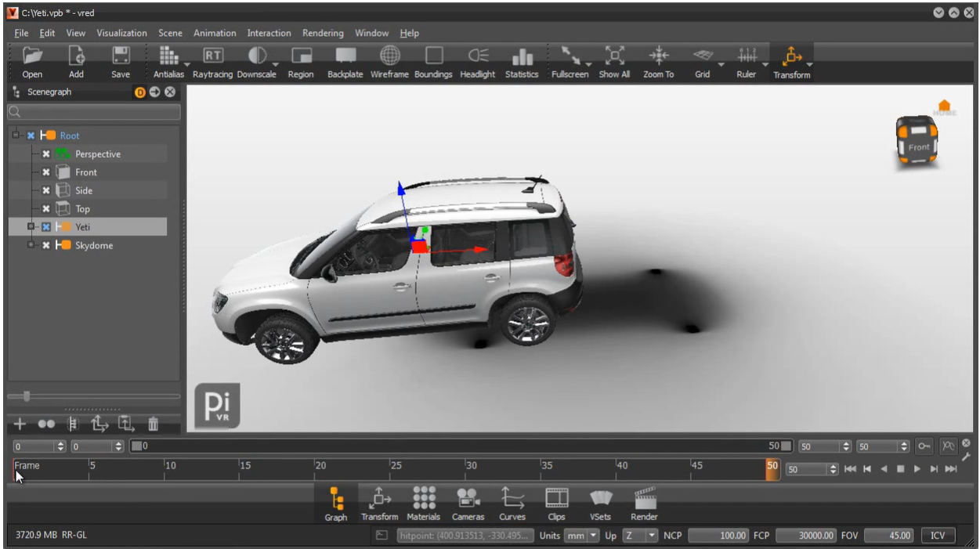Toggle the Downscale toolbar icon
This screenshot has height=549, width=980.
click(258, 56)
